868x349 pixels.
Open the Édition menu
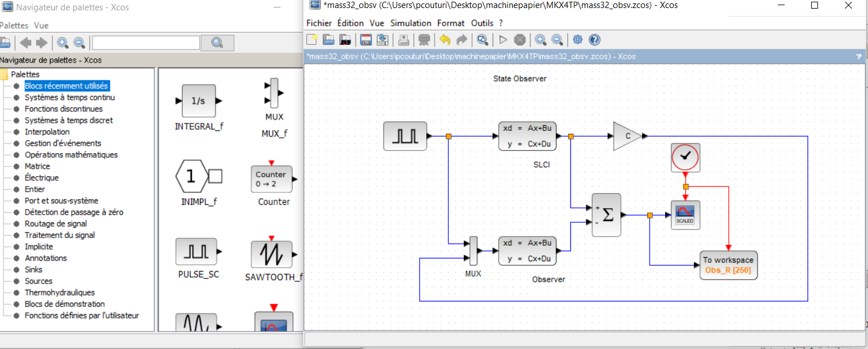(x=350, y=23)
